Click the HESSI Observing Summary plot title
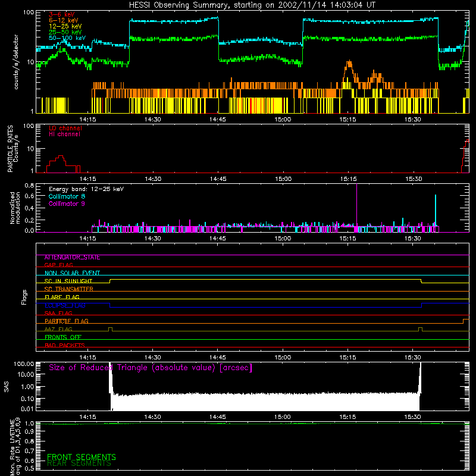Viewport: 476px width, 476px height. 252,5
